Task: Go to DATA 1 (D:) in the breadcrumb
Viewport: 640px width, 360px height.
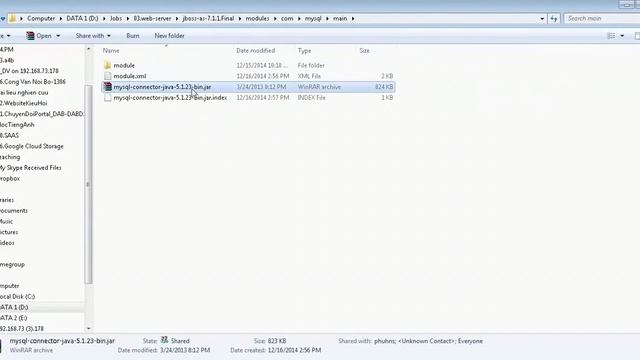Action: click(x=82, y=19)
